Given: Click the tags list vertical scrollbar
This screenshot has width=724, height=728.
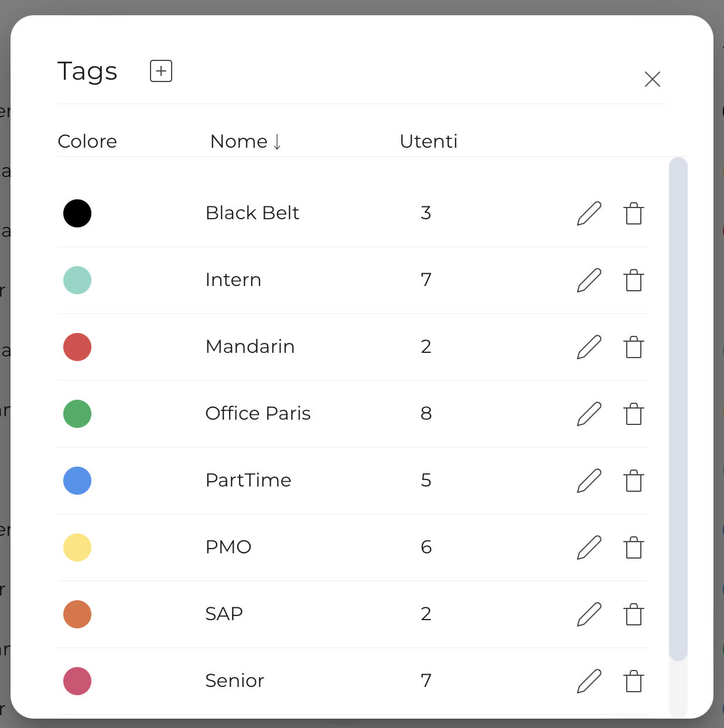Looking at the screenshot, I should click(678, 408).
